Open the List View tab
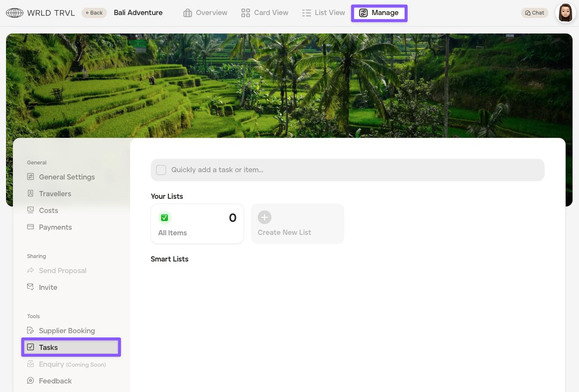The width and height of the screenshot is (579, 392). (323, 13)
